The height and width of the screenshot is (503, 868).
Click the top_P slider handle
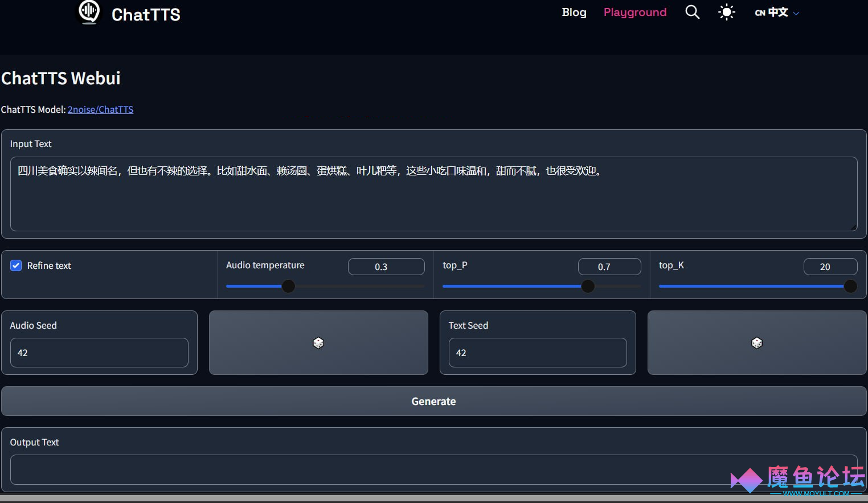(588, 286)
